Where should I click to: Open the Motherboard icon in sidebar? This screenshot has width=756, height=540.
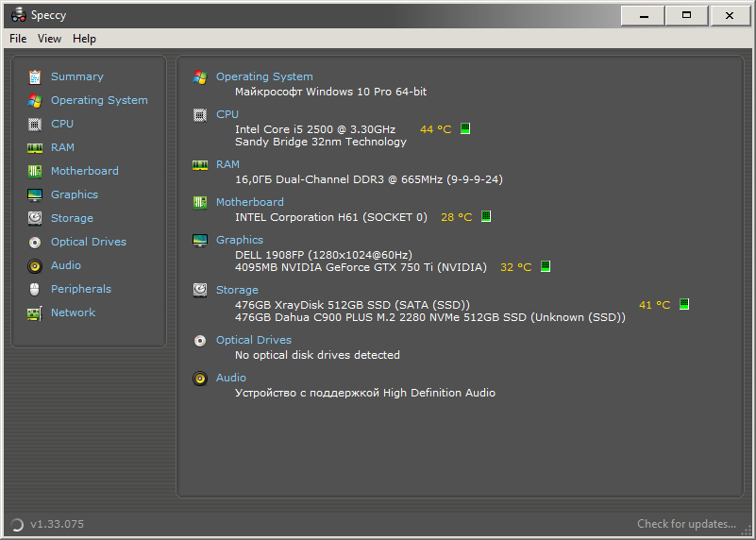click(35, 171)
